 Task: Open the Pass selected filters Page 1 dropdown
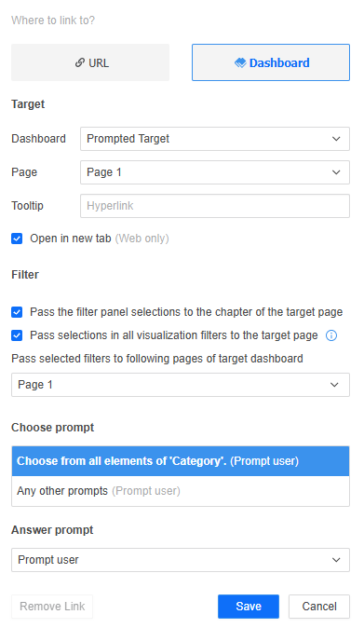point(181,385)
